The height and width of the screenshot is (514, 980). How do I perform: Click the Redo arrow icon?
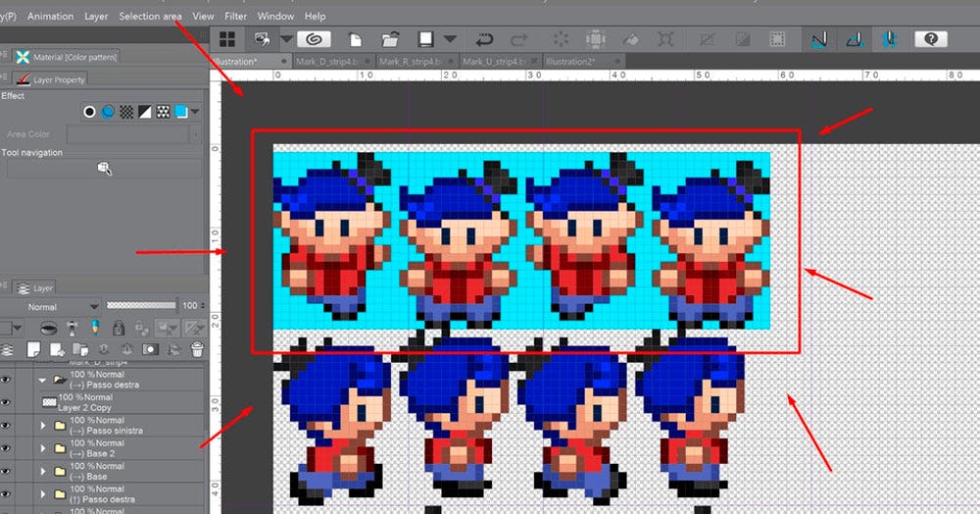(x=519, y=39)
